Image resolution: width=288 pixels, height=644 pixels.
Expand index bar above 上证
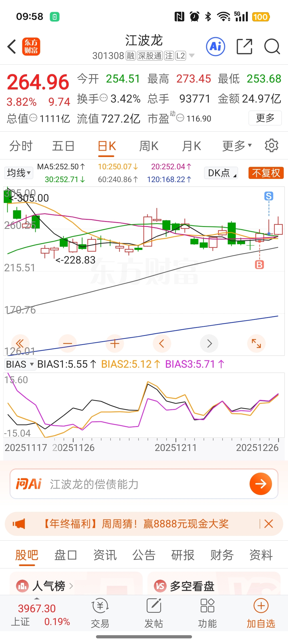pos(37,598)
